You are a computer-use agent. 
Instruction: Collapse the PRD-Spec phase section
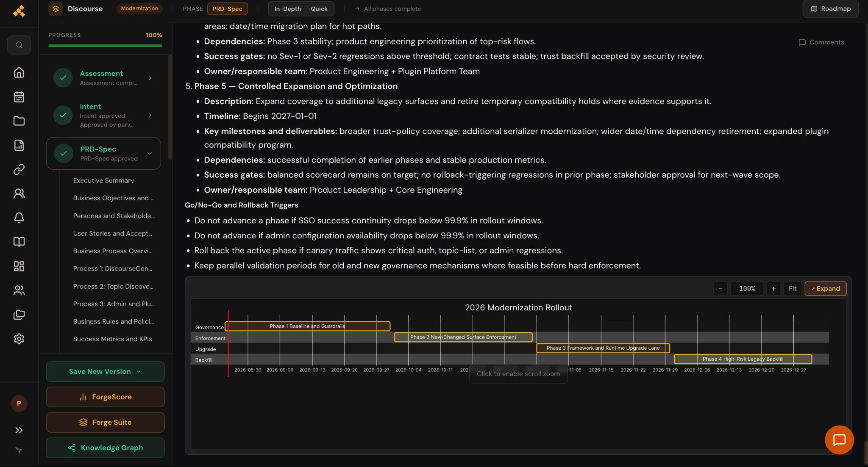coord(150,153)
